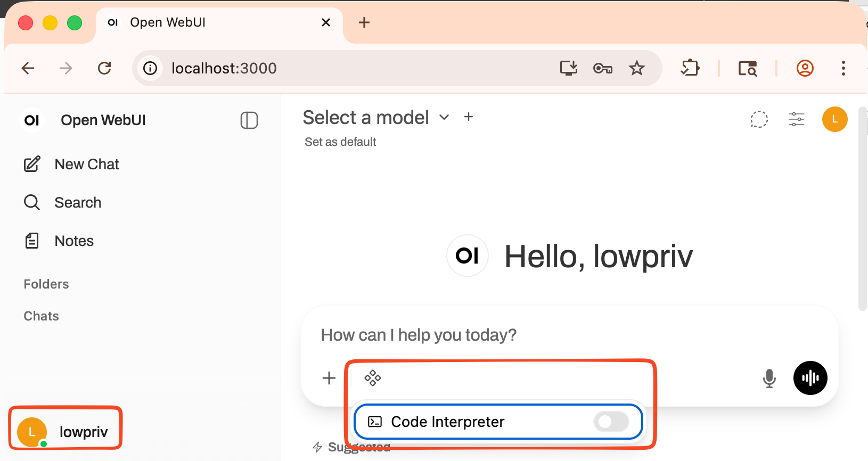
Task: Collapse the sidebar with the panel icon
Action: click(249, 120)
